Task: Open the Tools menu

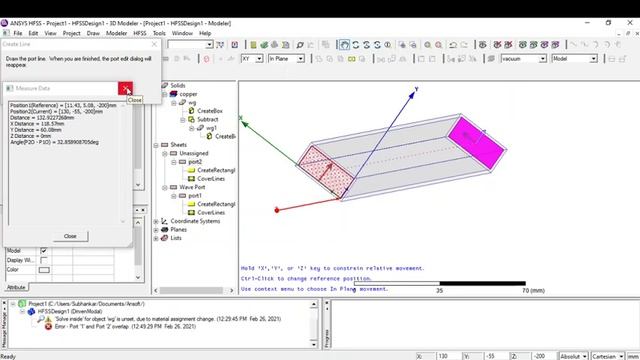Action: coord(159,33)
